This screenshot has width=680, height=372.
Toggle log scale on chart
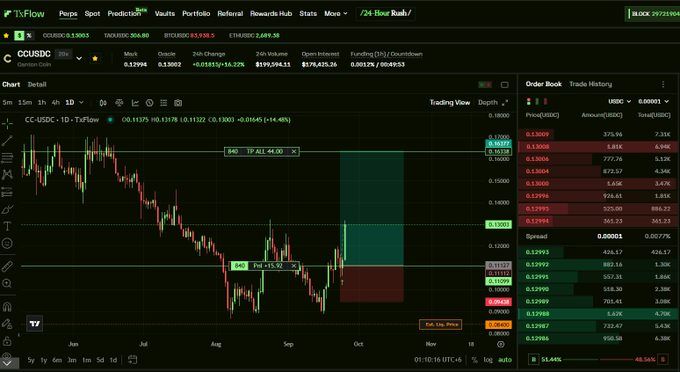pyautogui.click(x=488, y=360)
